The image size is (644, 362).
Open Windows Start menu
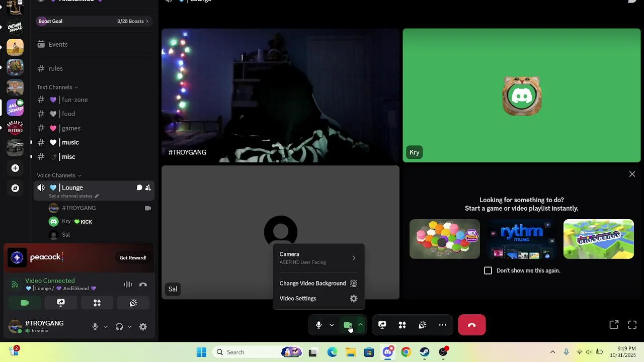tap(201, 352)
